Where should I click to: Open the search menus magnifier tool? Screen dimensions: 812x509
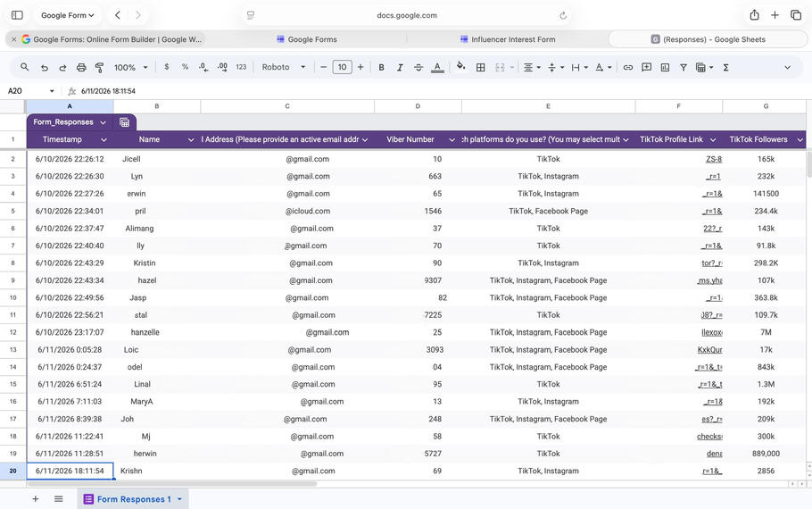(x=24, y=67)
